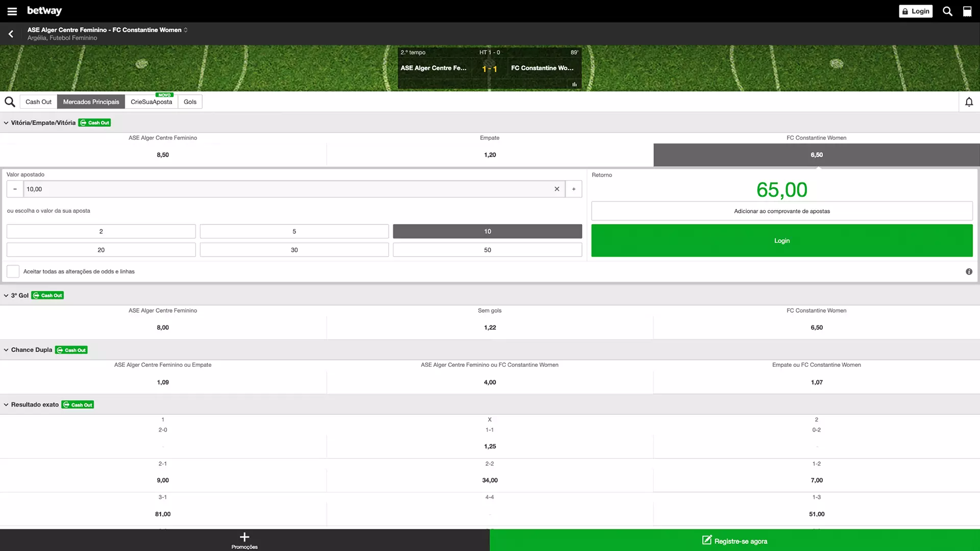Viewport: 980px width, 551px height.
Task: Select the 50 quick stake option
Action: coord(487,249)
